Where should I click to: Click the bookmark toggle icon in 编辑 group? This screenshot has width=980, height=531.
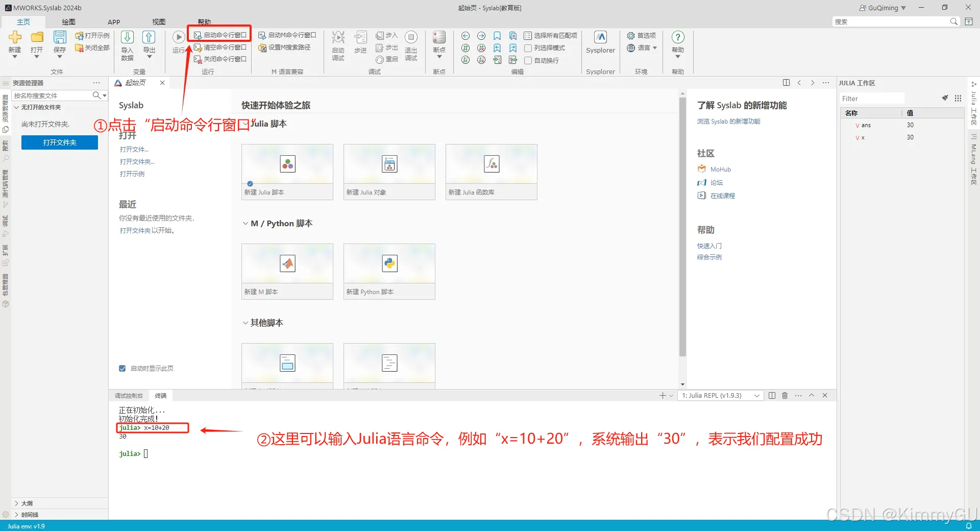point(497,36)
